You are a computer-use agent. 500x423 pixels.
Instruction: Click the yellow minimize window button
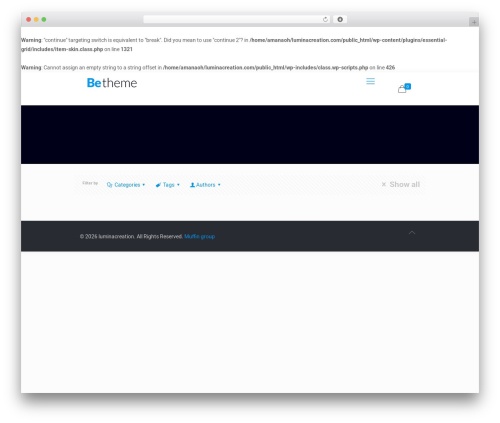[36, 19]
